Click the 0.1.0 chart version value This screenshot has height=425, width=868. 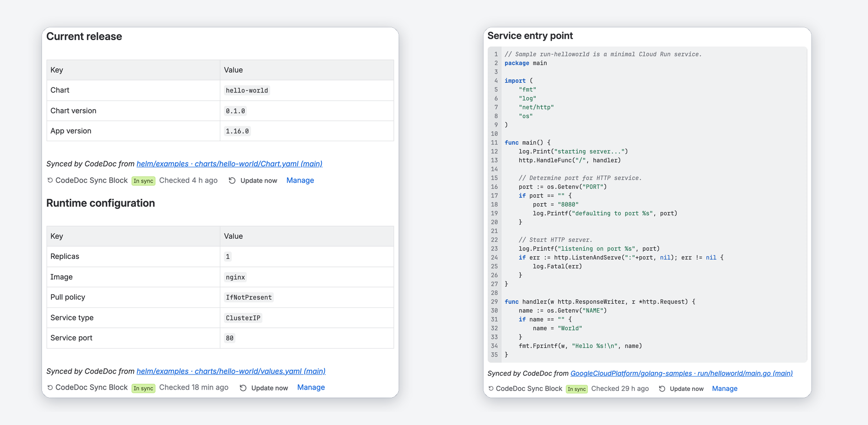pos(235,111)
